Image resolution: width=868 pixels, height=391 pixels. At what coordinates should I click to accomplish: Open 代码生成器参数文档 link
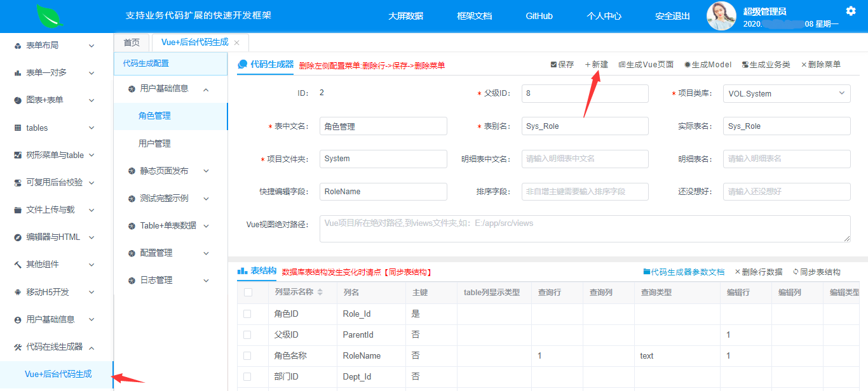(684, 272)
